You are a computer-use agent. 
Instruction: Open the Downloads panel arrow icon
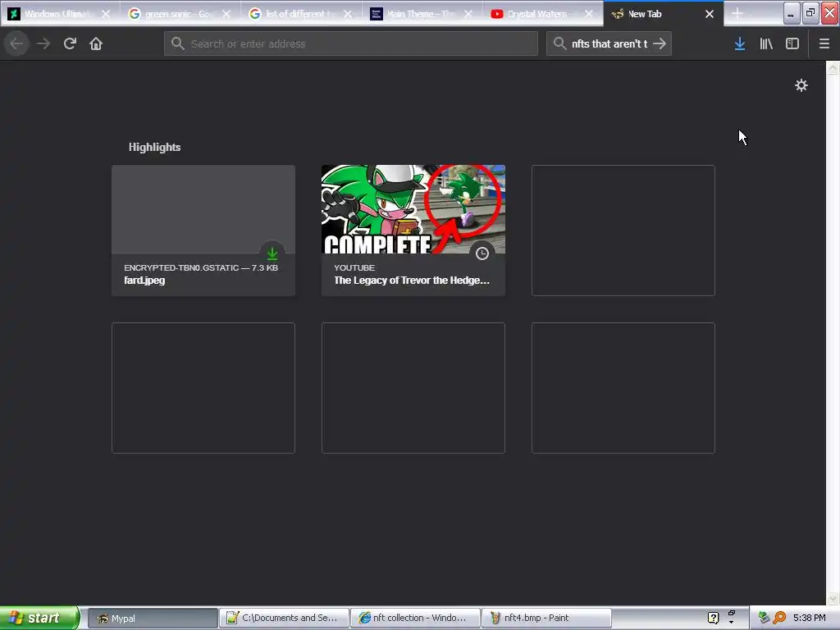point(740,43)
